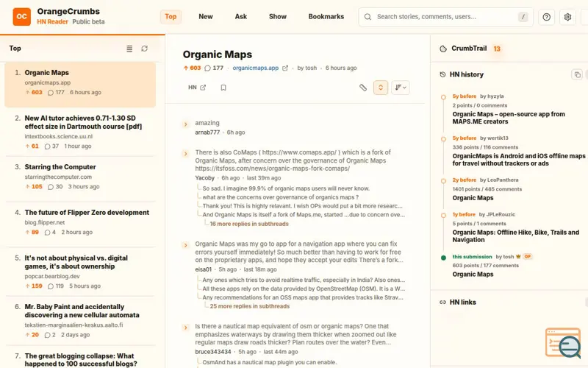Expand bruce343434's nautical map comment
The image size is (588, 368).
point(186,328)
